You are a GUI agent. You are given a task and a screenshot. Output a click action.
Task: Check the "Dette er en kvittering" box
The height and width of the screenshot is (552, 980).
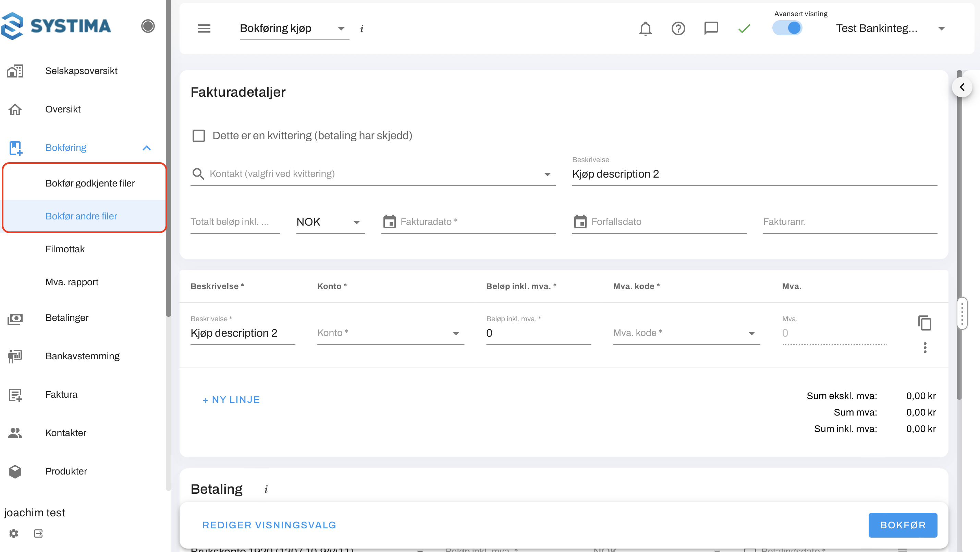(x=199, y=135)
